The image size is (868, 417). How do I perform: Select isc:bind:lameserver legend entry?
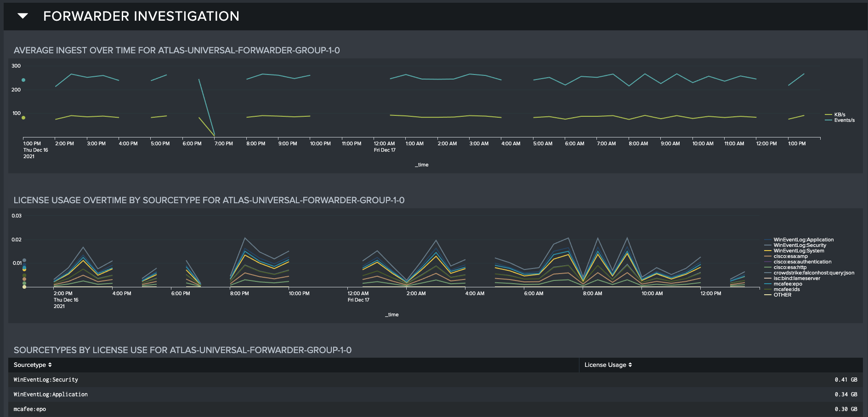coord(797,278)
